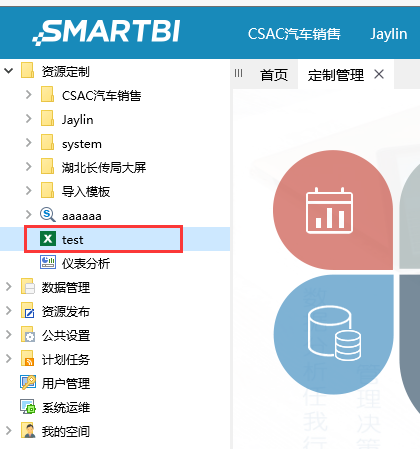Select the 定制管理 tab
This screenshot has width=420, height=449.
tap(335, 75)
